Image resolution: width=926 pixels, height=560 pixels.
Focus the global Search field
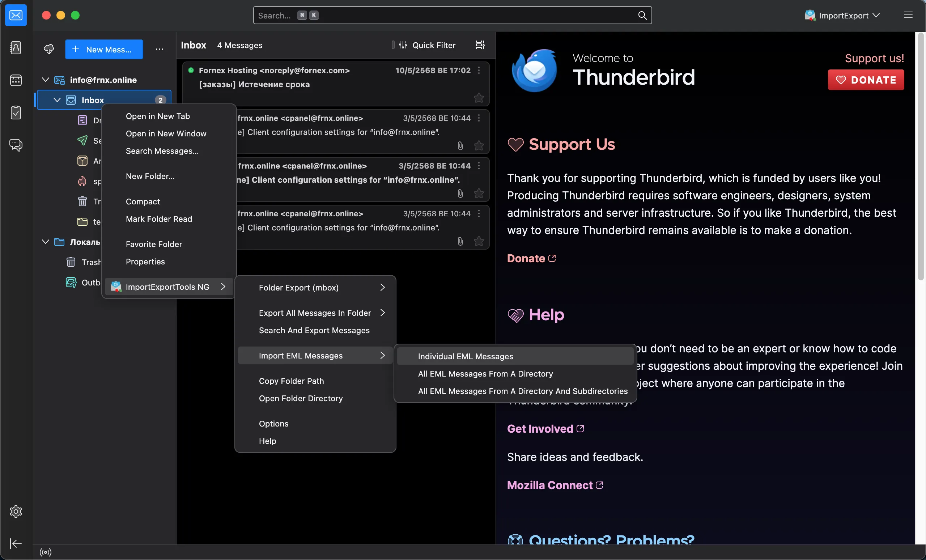coord(452,16)
